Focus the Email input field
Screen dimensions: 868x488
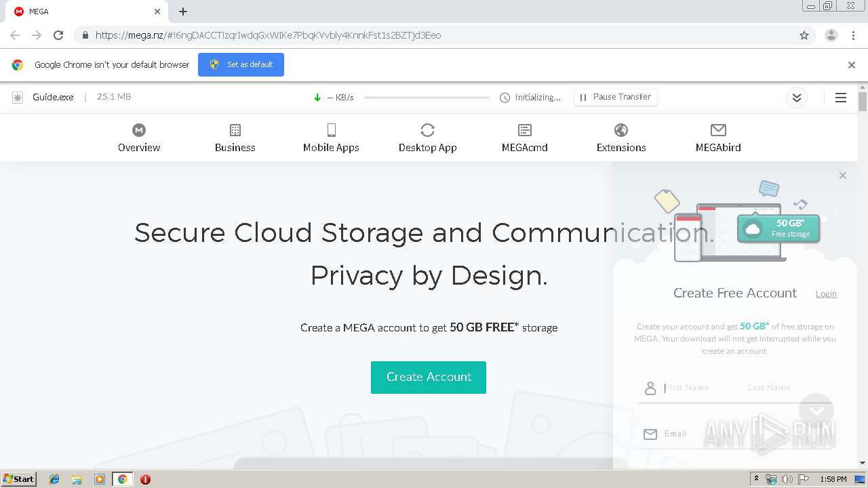[746, 434]
